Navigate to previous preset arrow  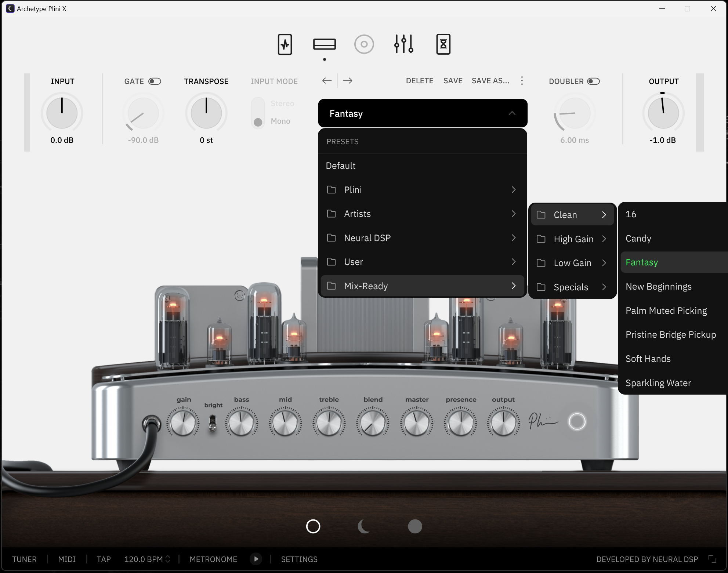click(x=326, y=81)
